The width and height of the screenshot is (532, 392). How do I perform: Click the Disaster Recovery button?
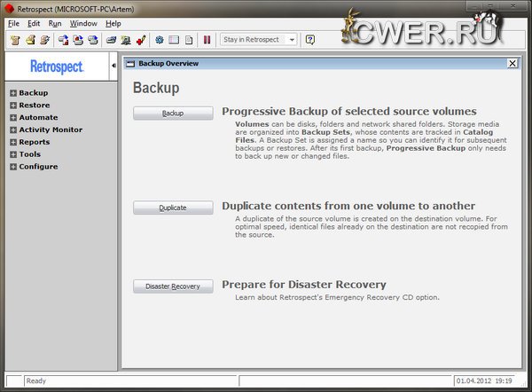pyautogui.click(x=173, y=286)
